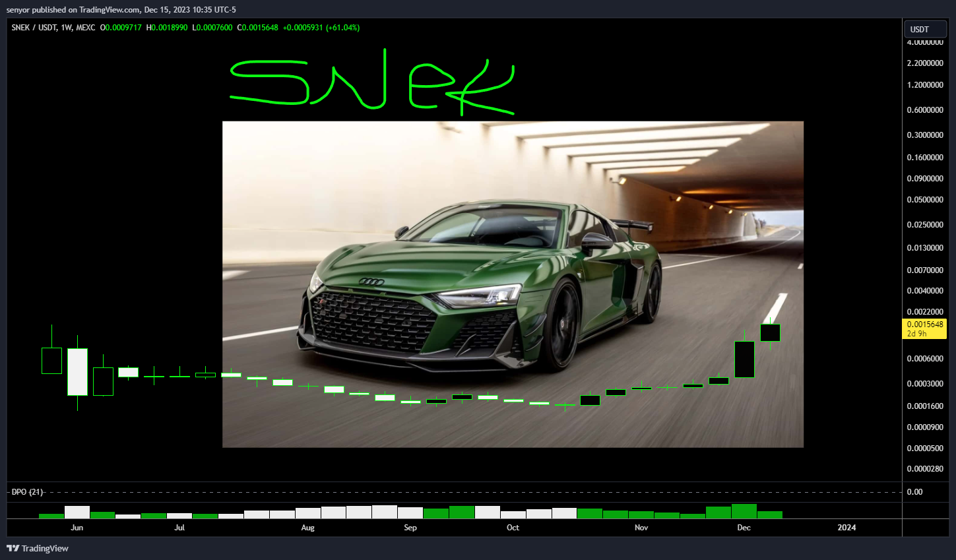Click the close value C0.0015648
This screenshot has height=560, width=956.
tap(258, 28)
